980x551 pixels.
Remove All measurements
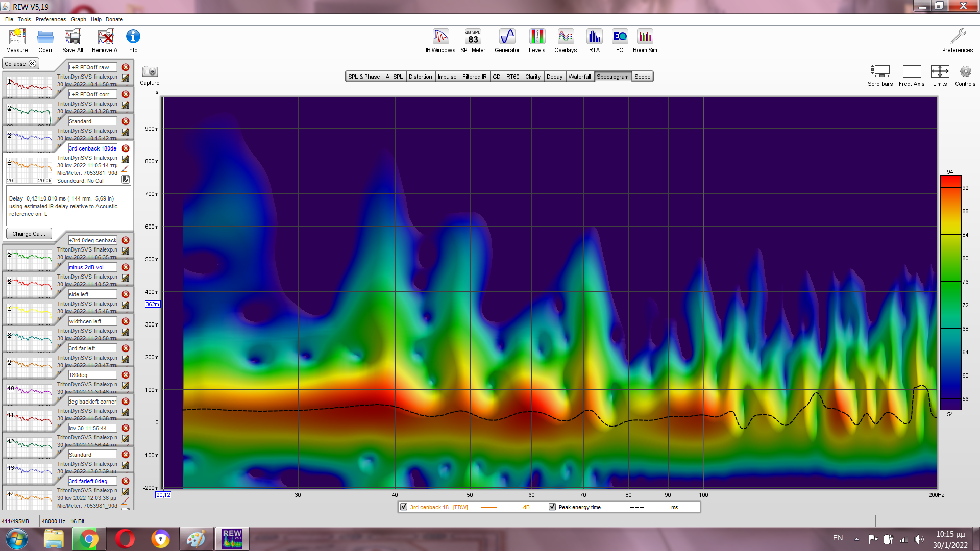(x=106, y=41)
